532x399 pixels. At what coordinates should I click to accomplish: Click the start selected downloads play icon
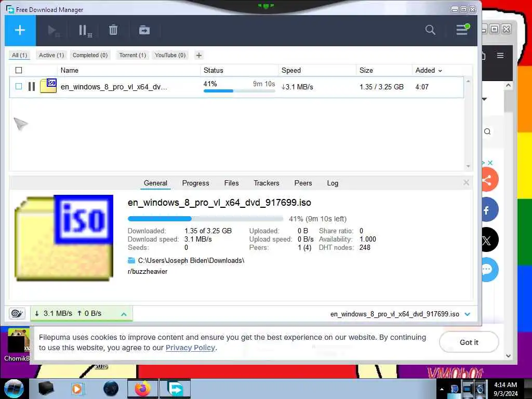52,31
